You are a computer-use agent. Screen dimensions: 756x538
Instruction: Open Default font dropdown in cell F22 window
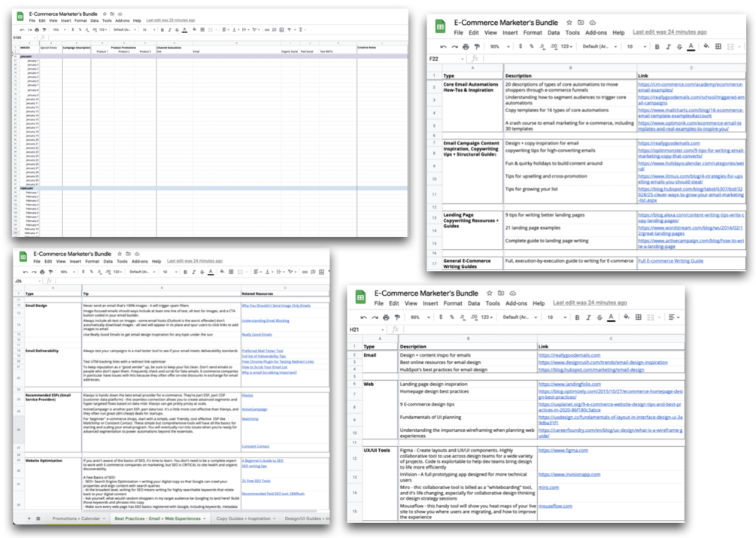pyautogui.click(x=600, y=47)
